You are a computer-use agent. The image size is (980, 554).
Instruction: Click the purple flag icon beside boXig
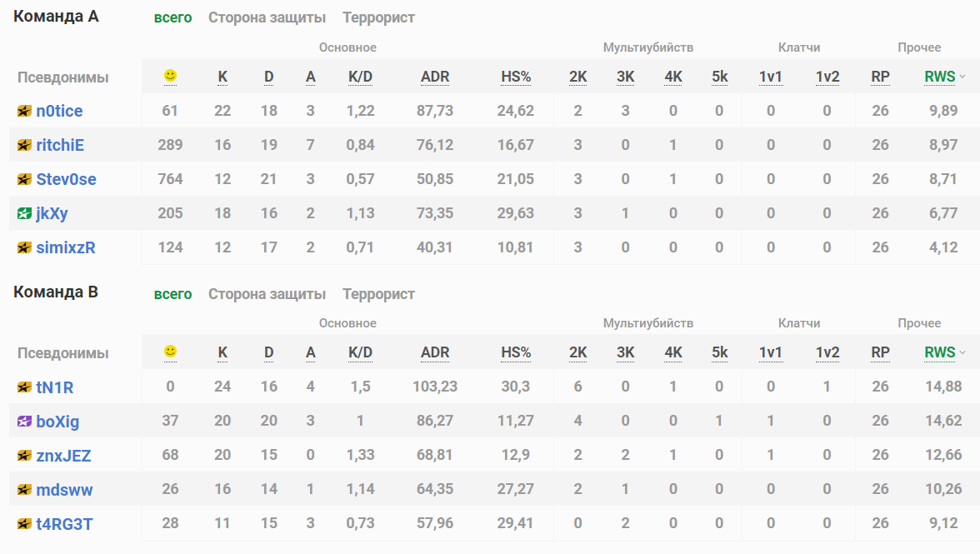click(23, 422)
